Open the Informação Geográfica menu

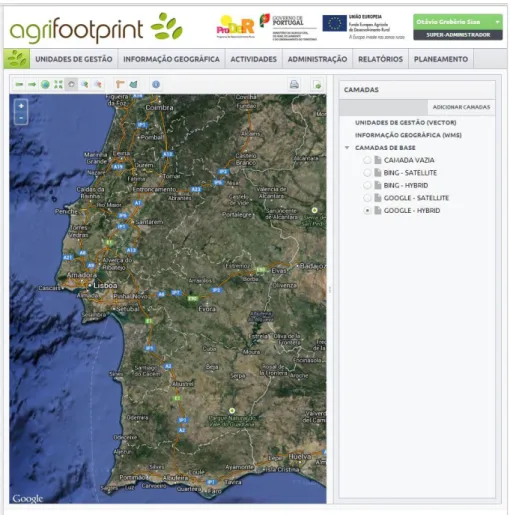pos(171,59)
